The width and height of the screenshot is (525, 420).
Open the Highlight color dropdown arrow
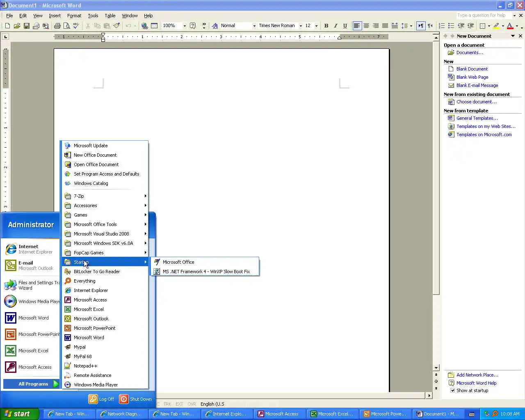click(x=503, y=25)
